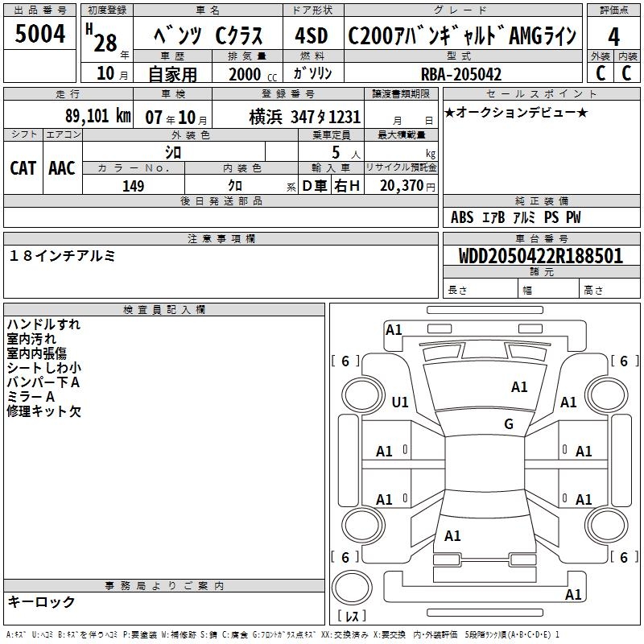The image size is (644, 644).
Task: Click the 検査員記入欄 section header
Action: (x=164, y=310)
